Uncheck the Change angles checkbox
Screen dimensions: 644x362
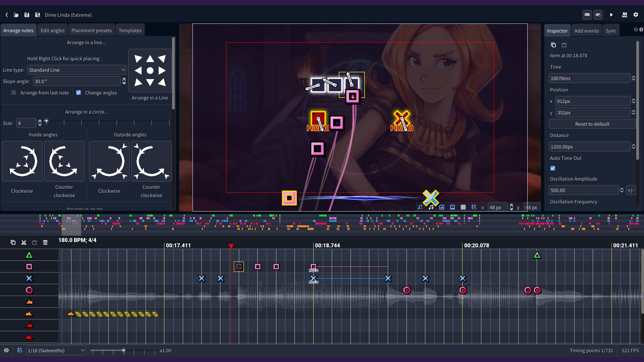pyautogui.click(x=78, y=93)
